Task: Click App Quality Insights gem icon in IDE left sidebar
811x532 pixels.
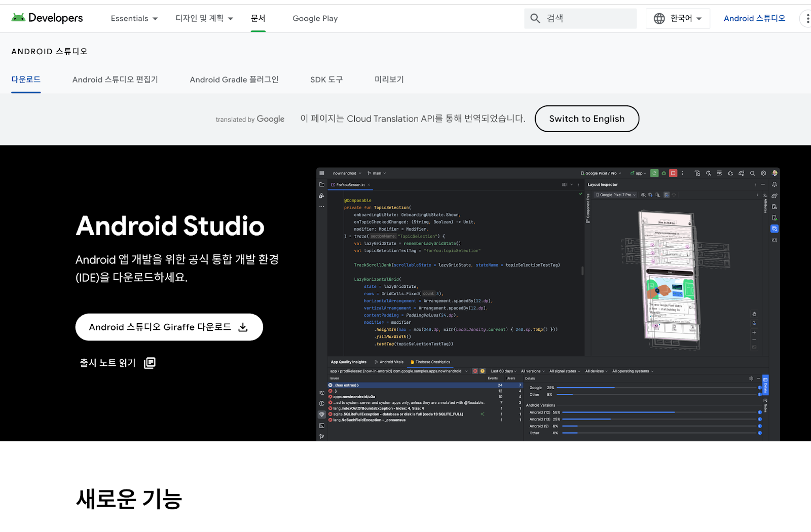Action: [x=321, y=414]
